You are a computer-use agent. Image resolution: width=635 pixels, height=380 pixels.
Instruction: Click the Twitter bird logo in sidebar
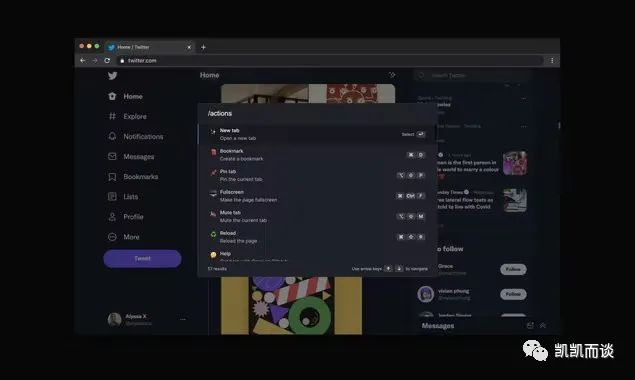(x=113, y=76)
